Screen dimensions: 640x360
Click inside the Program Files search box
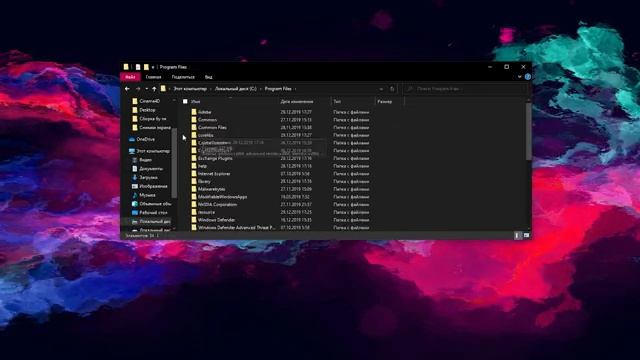pyautogui.click(x=466, y=89)
